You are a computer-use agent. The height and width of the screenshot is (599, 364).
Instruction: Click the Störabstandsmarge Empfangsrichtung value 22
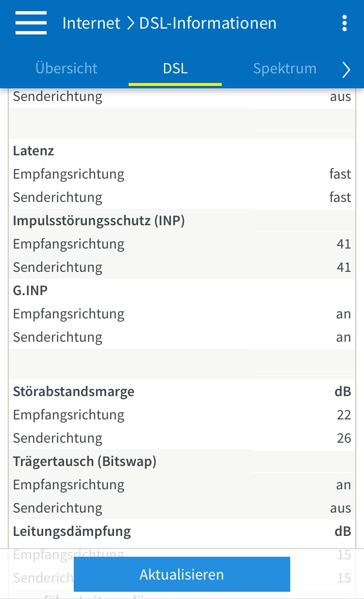pyautogui.click(x=344, y=415)
